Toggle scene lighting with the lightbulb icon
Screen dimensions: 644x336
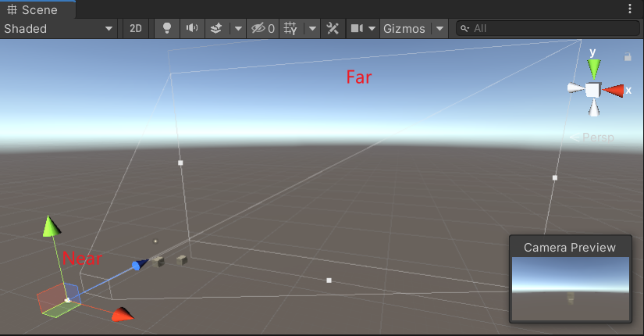tap(166, 29)
